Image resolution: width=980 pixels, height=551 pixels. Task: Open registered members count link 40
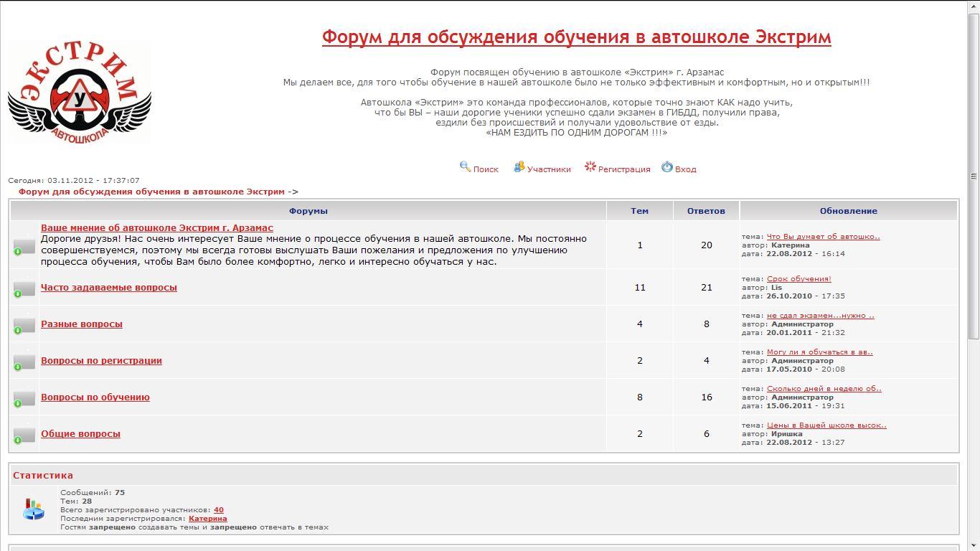219,509
